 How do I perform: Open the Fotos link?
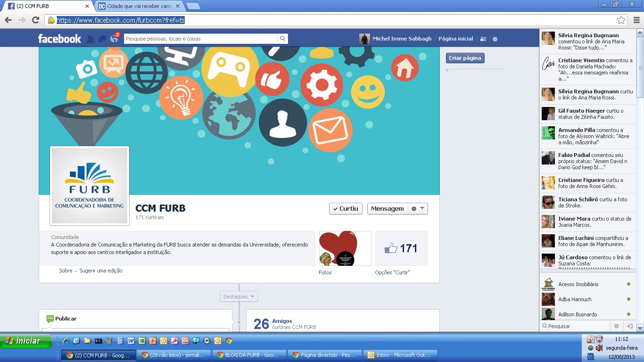325,272
